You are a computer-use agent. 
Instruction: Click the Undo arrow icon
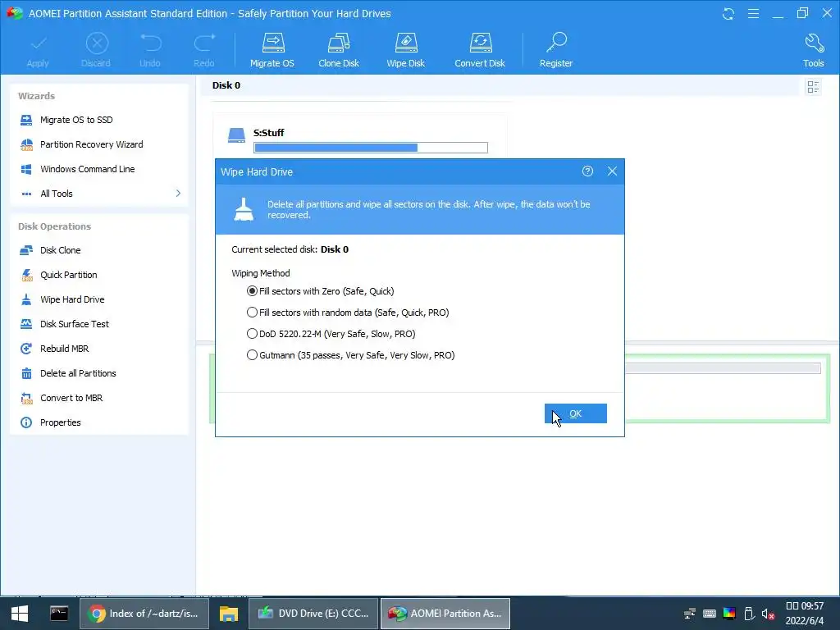click(150, 43)
